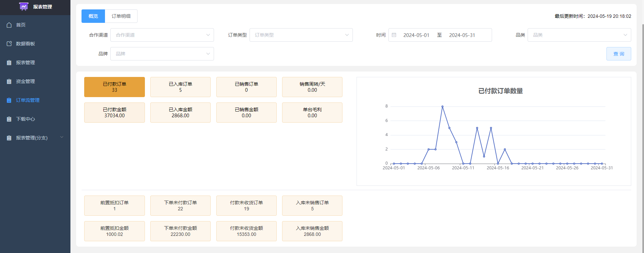644x253 pixels.
Task: Click the 首页 home icon
Action: coord(9,25)
